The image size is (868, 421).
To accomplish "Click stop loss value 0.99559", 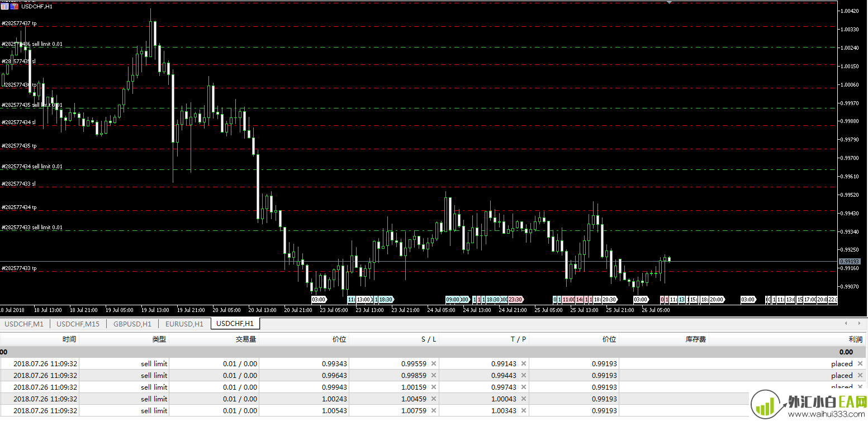I will tap(414, 363).
